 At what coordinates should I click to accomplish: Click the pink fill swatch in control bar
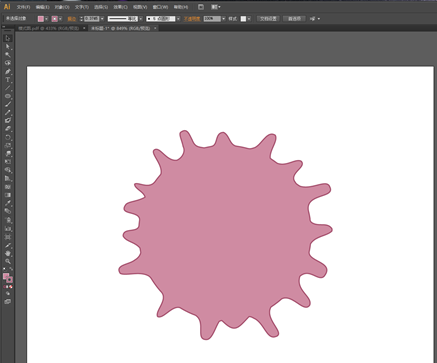click(x=41, y=19)
